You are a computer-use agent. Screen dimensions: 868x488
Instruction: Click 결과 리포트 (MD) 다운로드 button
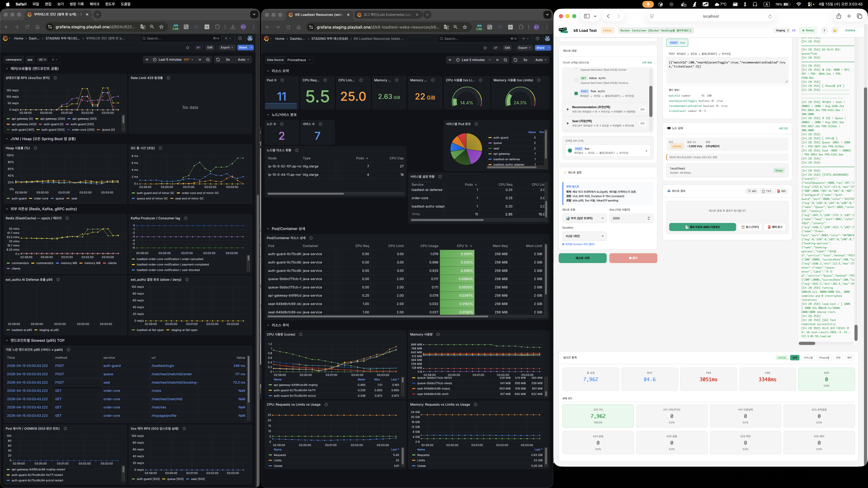click(x=702, y=227)
